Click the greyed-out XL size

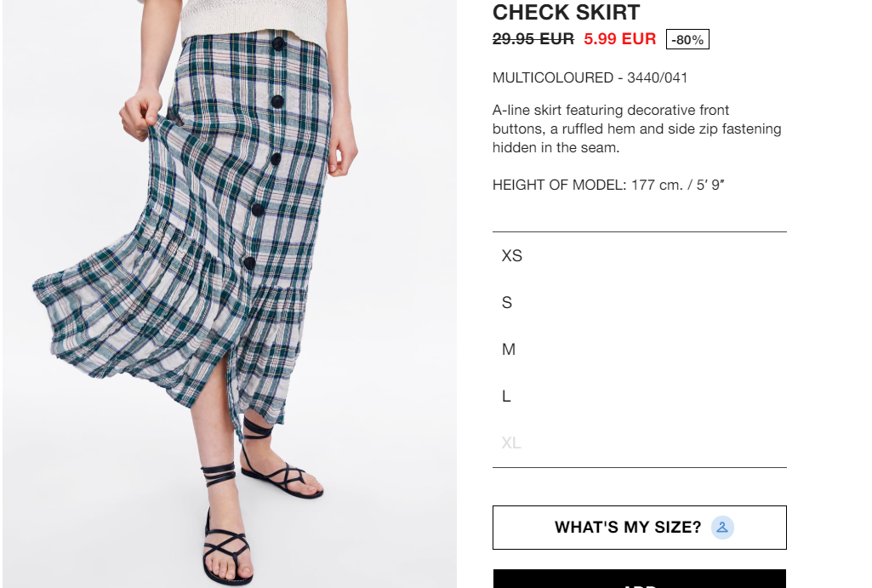[639, 442]
